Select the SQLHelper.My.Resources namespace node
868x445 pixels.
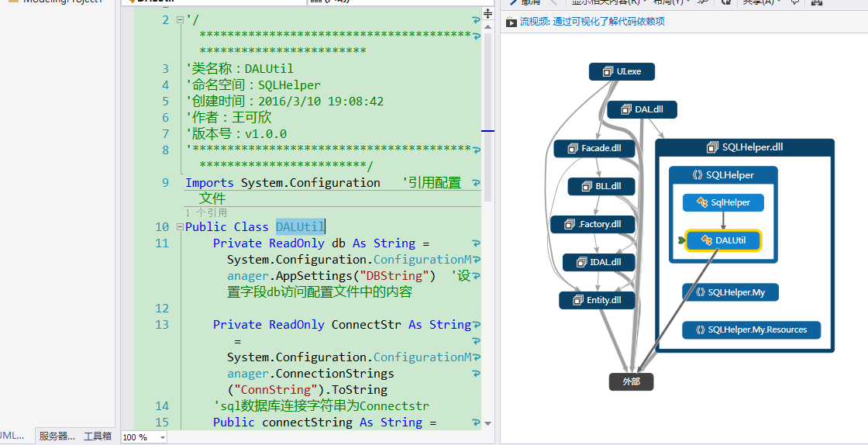tap(751, 330)
